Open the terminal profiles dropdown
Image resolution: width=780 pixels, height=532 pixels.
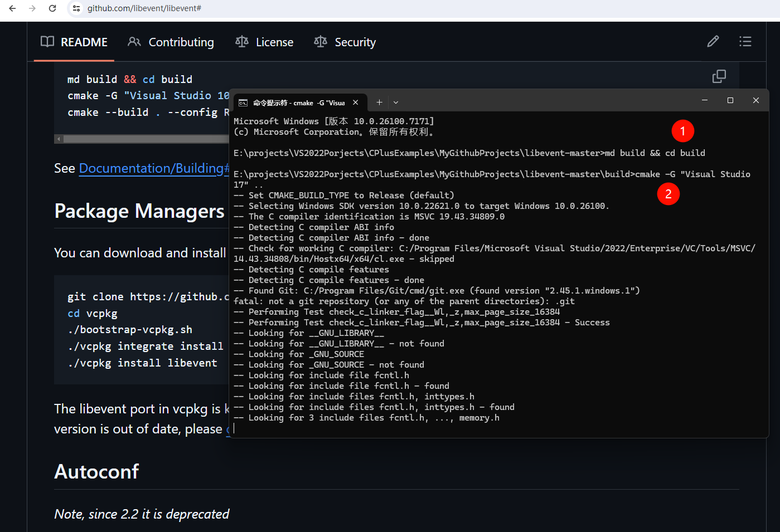(x=396, y=103)
